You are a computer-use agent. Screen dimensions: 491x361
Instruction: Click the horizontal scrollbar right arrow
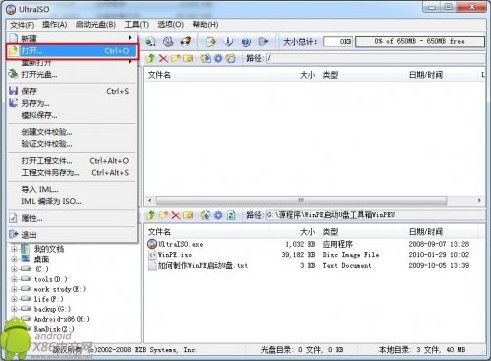click(479, 200)
